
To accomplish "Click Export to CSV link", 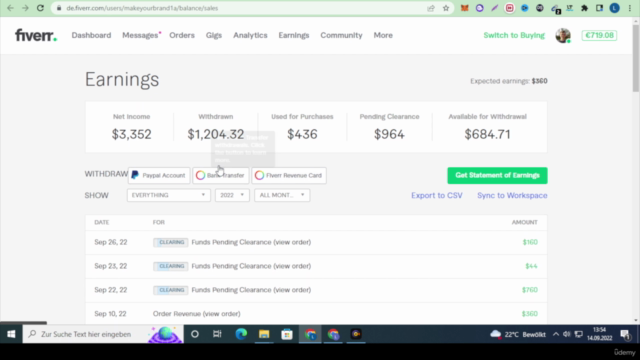I will 437,195.
